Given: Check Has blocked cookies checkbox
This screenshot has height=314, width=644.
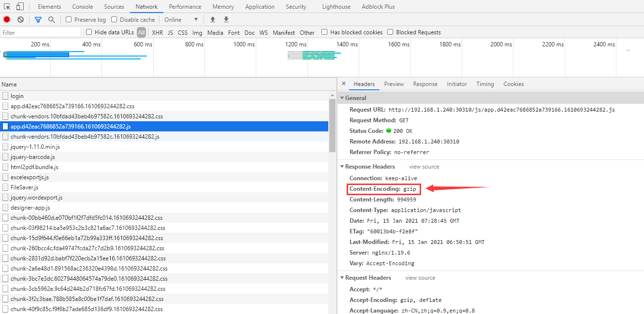Looking at the screenshot, I should pyautogui.click(x=324, y=32).
